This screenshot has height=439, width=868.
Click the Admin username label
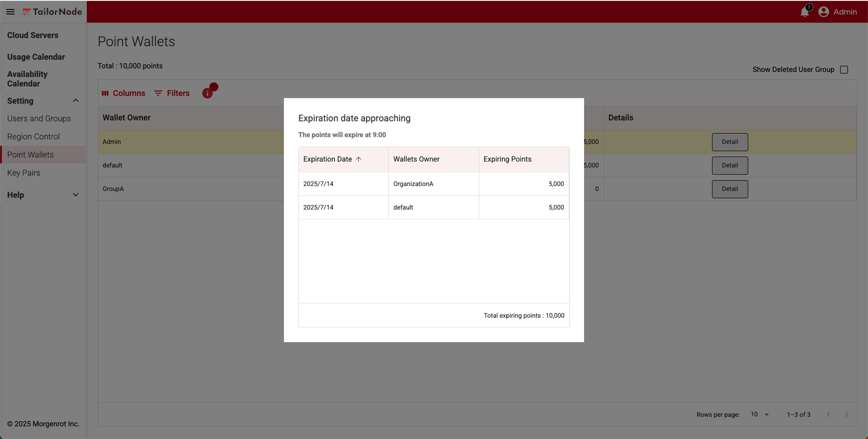(x=845, y=12)
